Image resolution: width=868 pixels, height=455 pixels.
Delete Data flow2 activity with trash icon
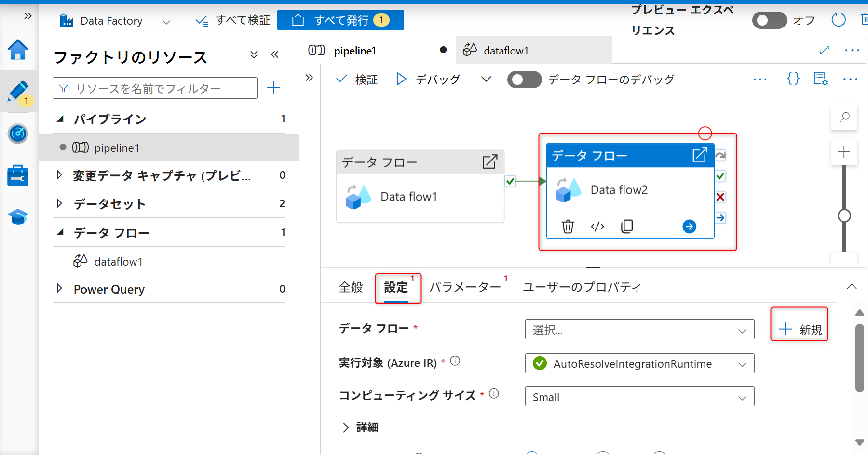coord(568,226)
